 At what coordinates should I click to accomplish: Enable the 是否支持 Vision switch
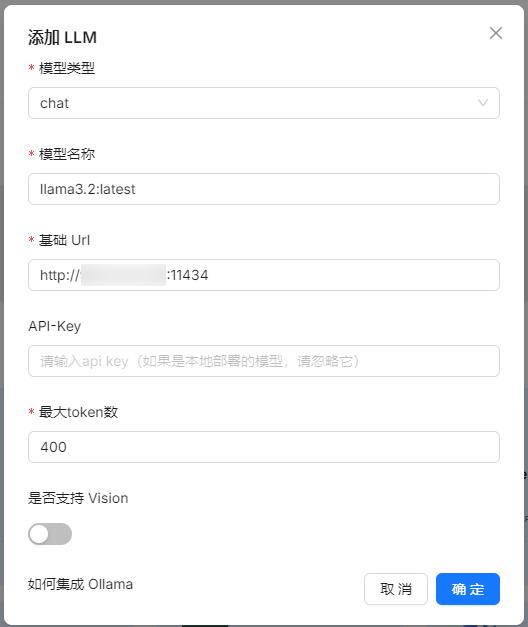[x=50, y=534]
